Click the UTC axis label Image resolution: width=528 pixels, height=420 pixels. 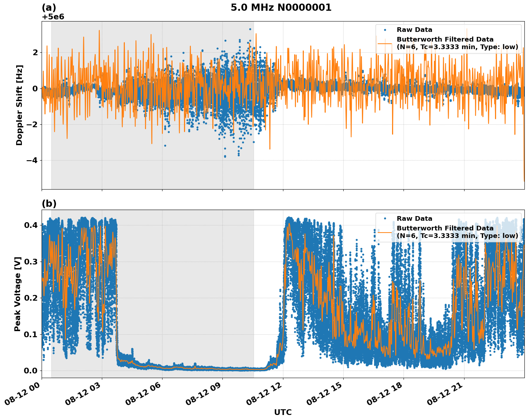[283, 412]
